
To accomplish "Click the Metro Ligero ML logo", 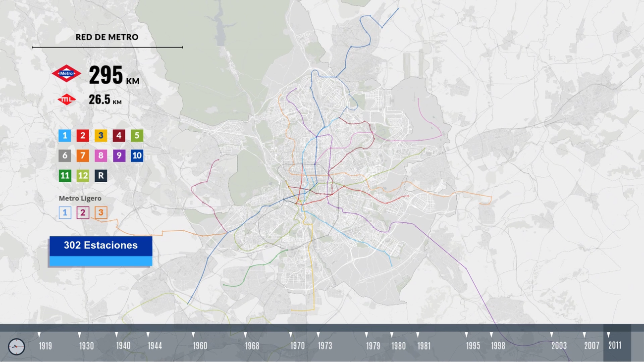I will pos(67,99).
